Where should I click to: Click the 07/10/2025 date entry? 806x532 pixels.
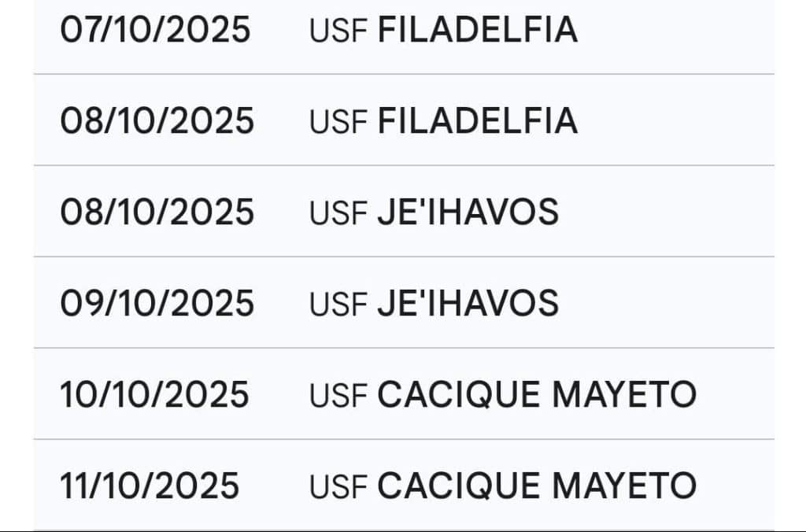pos(155,30)
